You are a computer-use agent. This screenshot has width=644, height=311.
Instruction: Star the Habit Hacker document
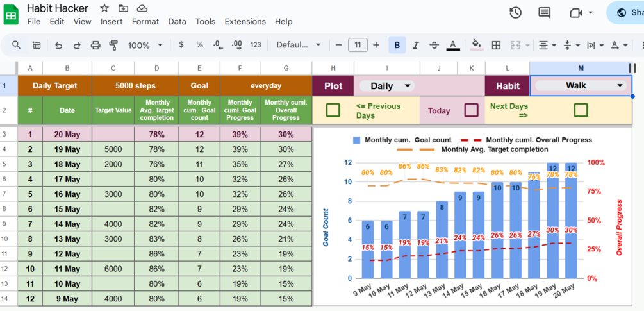pos(104,8)
